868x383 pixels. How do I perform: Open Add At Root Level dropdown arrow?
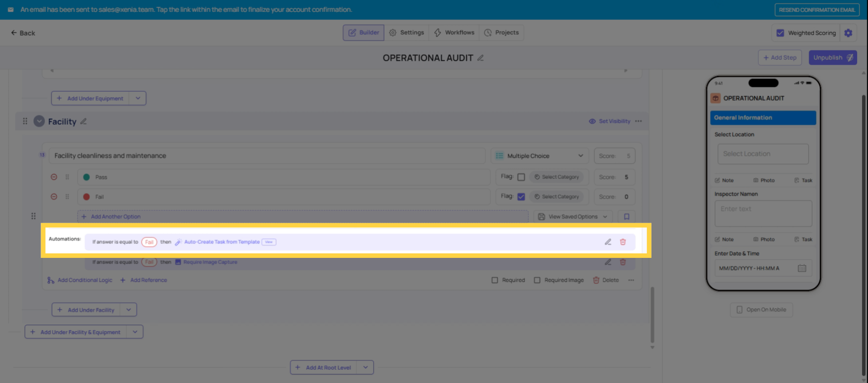coord(365,368)
